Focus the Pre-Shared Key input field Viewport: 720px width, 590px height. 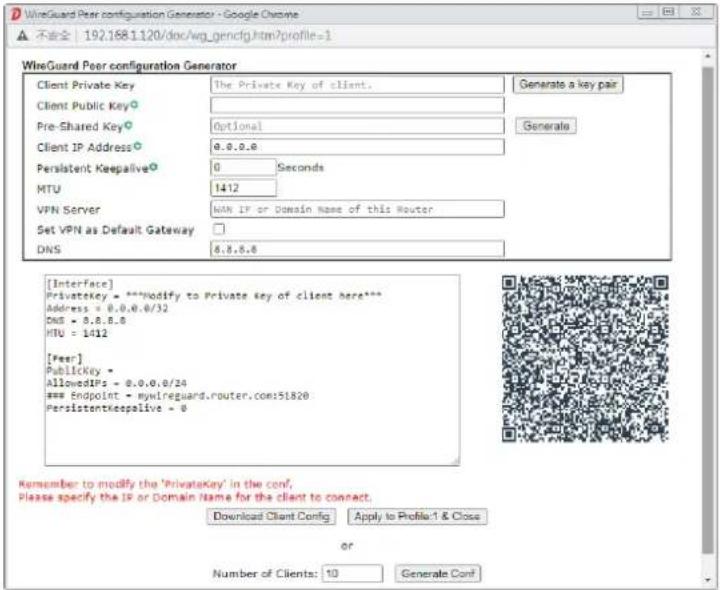click(357, 126)
